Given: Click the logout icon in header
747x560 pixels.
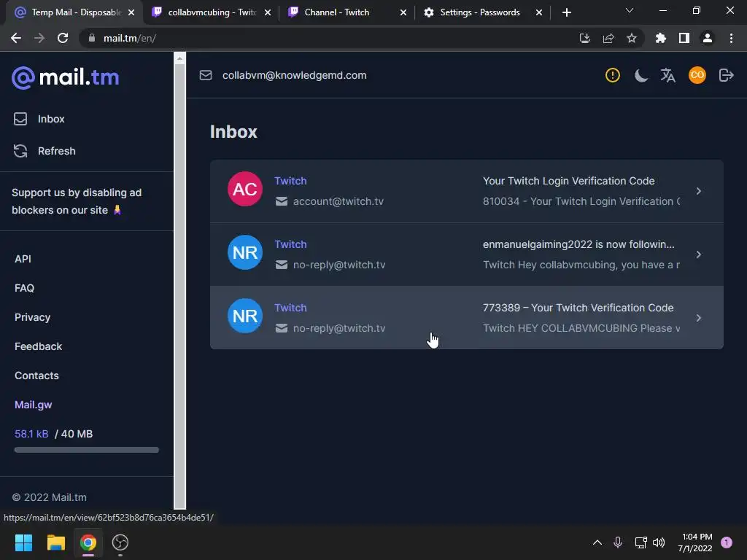Looking at the screenshot, I should point(726,75).
